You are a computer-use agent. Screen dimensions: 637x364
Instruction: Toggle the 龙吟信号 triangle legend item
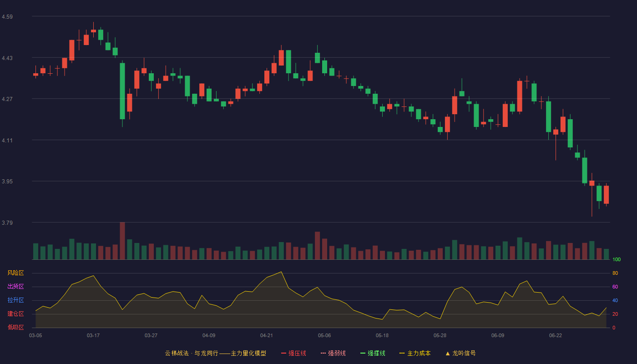click(x=460, y=353)
